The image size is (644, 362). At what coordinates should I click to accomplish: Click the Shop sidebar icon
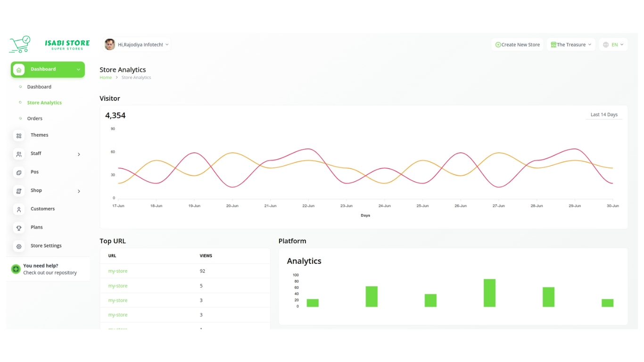click(x=19, y=191)
